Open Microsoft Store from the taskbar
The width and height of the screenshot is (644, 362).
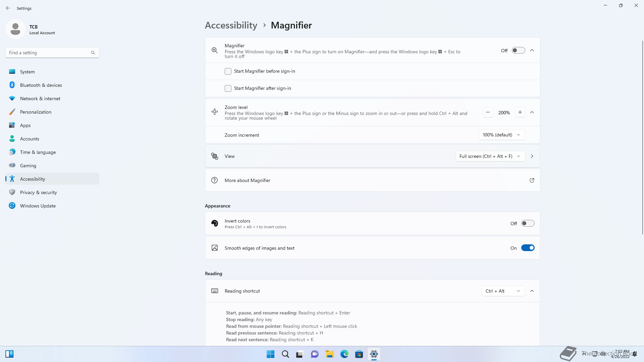pos(359,354)
